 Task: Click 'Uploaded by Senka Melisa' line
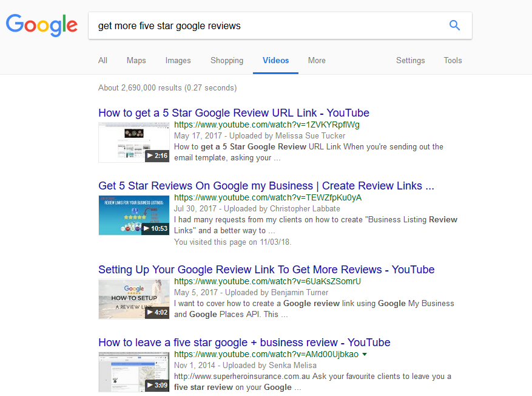(x=245, y=366)
